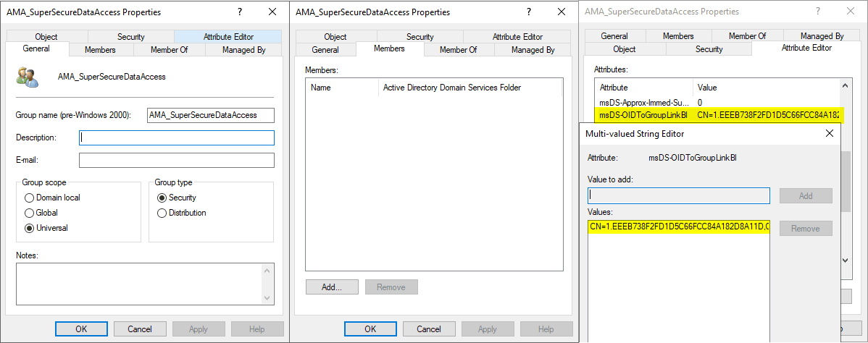Click the Group name pre-Windows 2000 field
Screen dimensions: 868x343
pos(210,115)
